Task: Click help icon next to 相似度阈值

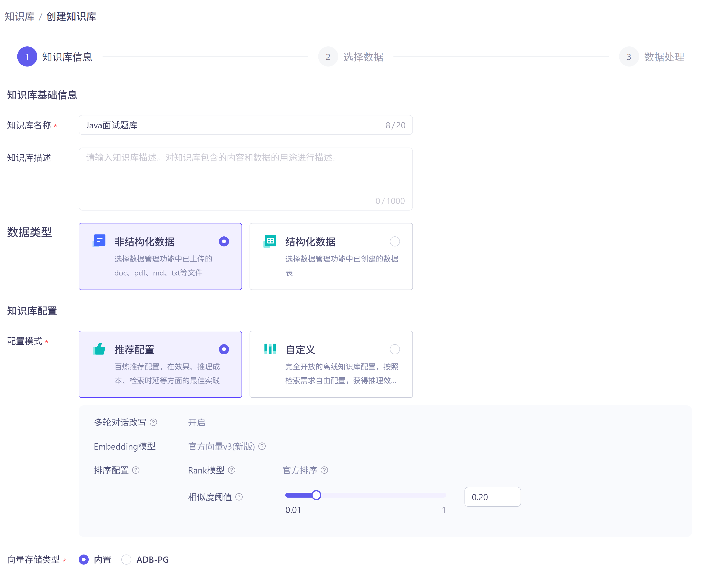Action: coord(239,497)
